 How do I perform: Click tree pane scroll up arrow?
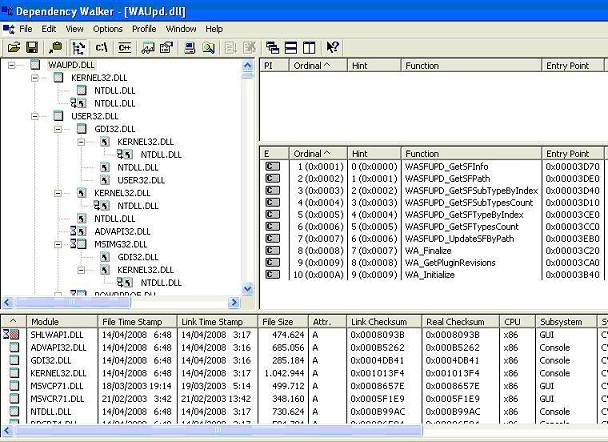coord(247,66)
